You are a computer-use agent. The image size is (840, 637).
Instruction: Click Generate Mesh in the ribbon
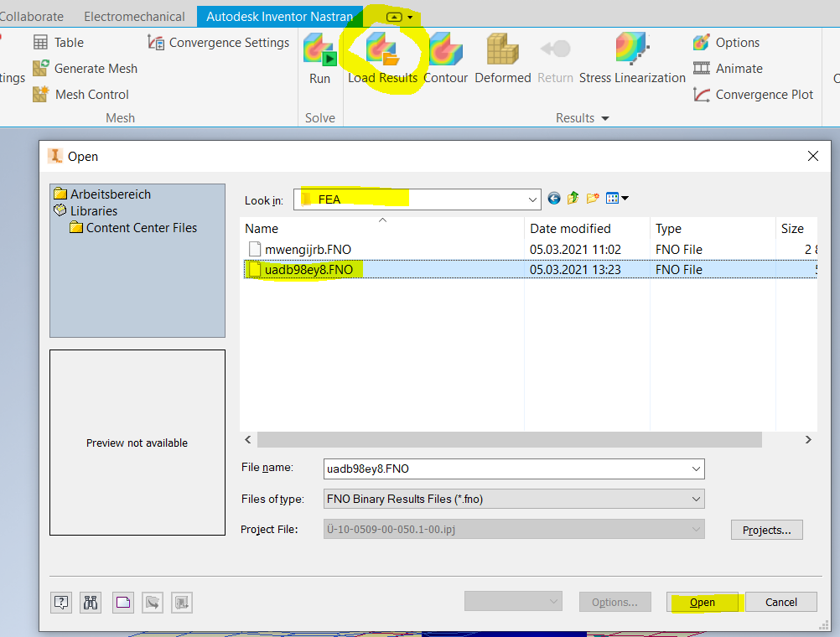pyautogui.click(x=86, y=68)
